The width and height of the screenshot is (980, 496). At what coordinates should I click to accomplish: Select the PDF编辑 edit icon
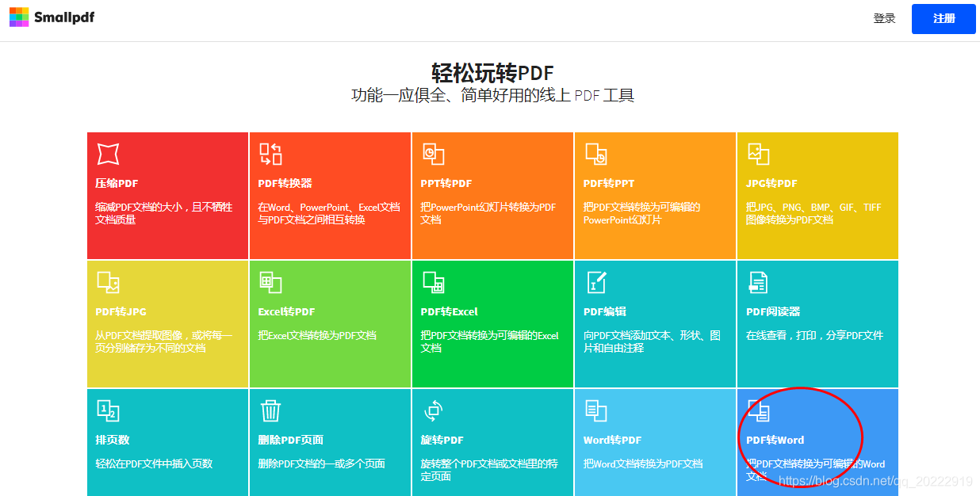point(595,282)
